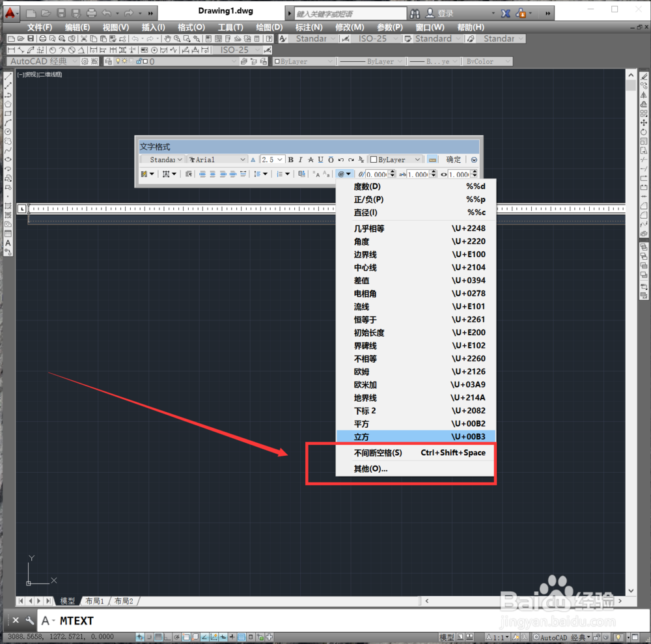Click the Cut scissors icon
The image size is (651, 644).
point(84,38)
